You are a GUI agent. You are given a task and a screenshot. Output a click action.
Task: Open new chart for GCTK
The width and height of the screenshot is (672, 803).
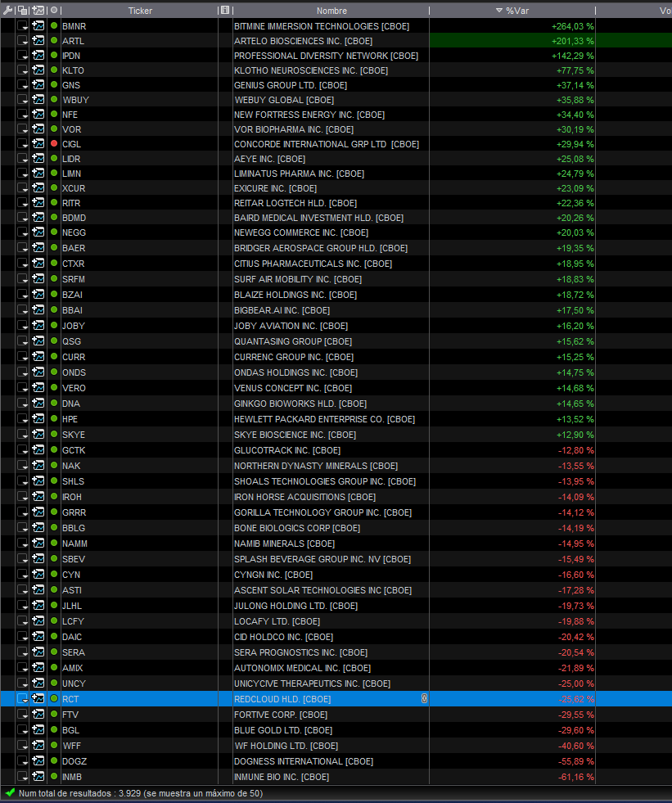click(x=38, y=449)
